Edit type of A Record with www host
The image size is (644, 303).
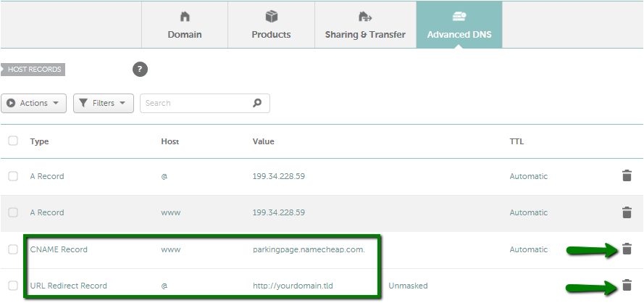pos(47,212)
